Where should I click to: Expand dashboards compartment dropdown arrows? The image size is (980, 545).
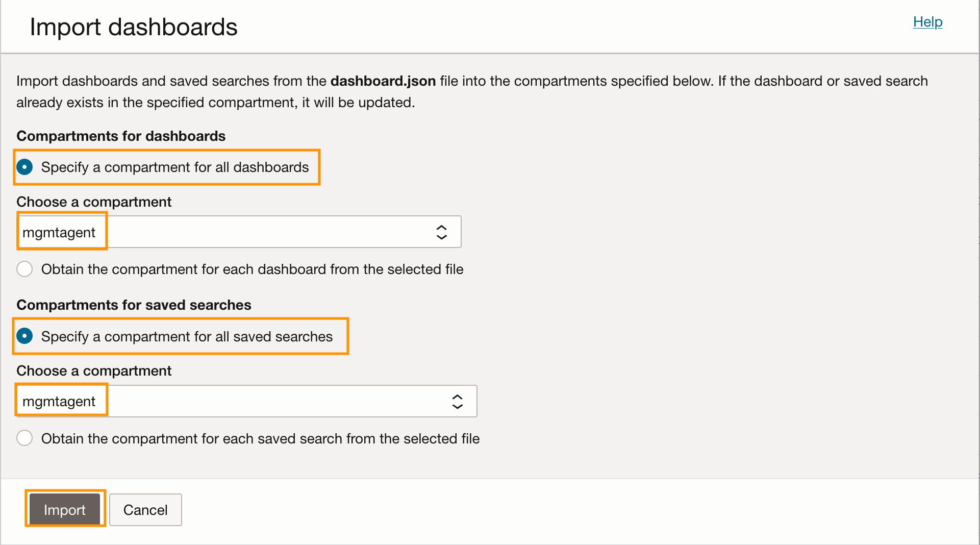442,232
